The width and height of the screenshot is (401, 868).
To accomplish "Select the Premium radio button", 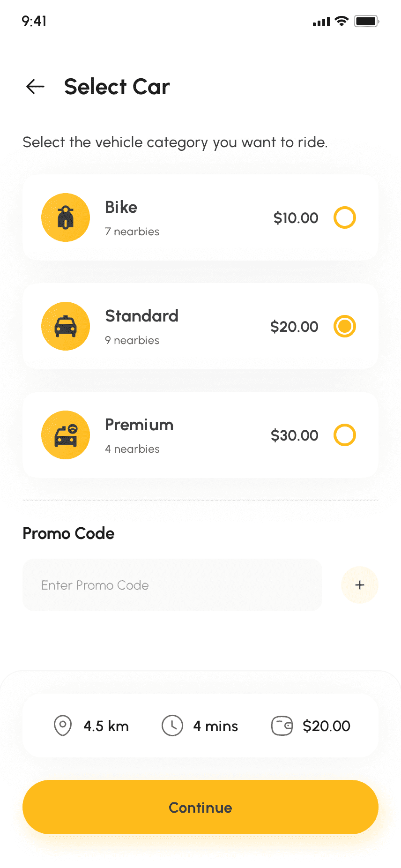I will pyautogui.click(x=345, y=435).
